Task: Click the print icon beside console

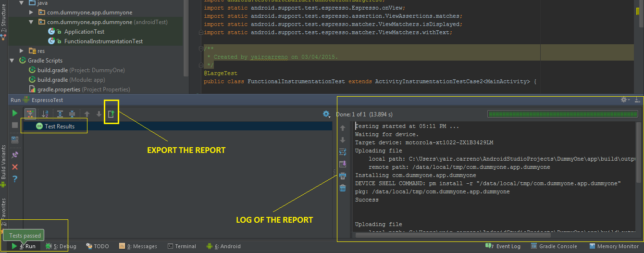Action: (343, 176)
